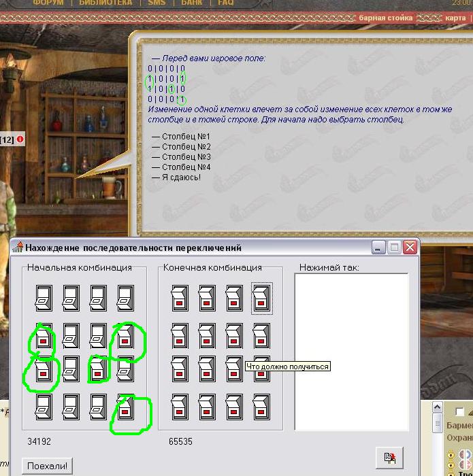Switch to барная стойка tab
Viewport: 473px width, 476px height.
click(386, 18)
